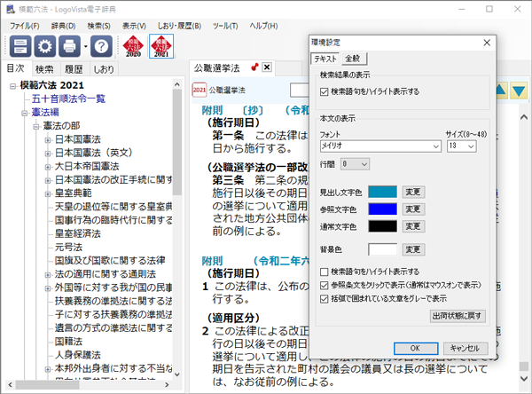Confirm settings with OK button
Viewport: 532px width, 394px height.
pyautogui.click(x=416, y=348)
